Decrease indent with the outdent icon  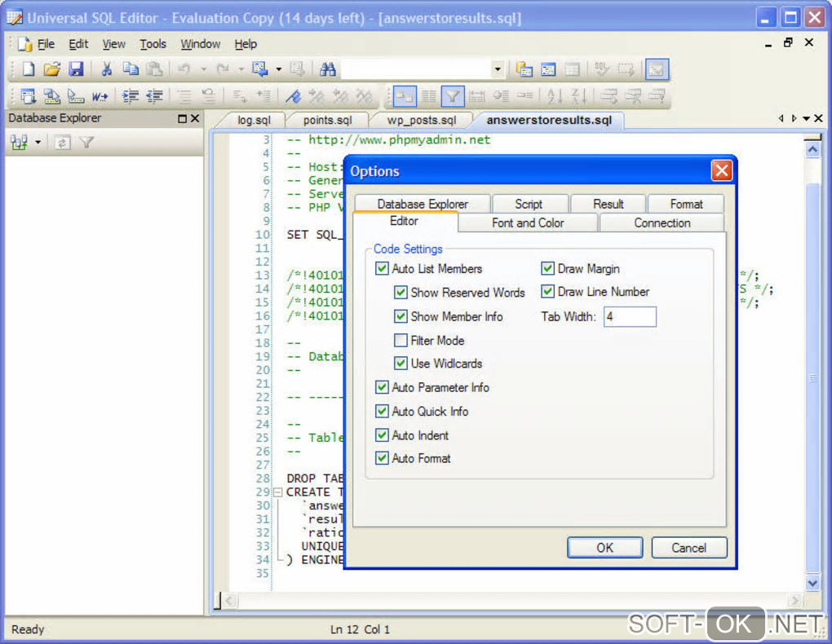click(x=154, y=96)
